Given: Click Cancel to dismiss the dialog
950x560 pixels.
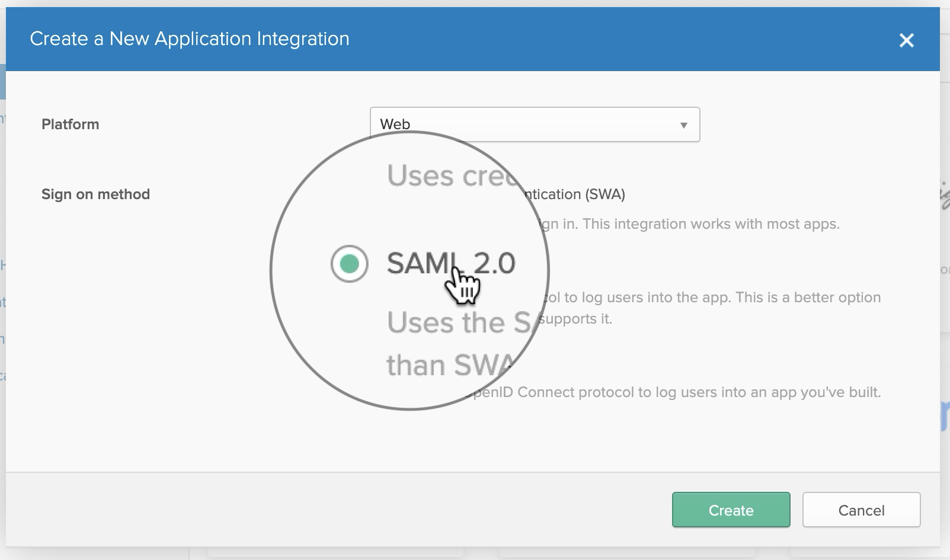Looking at the screenshot, I should (861, 510).
